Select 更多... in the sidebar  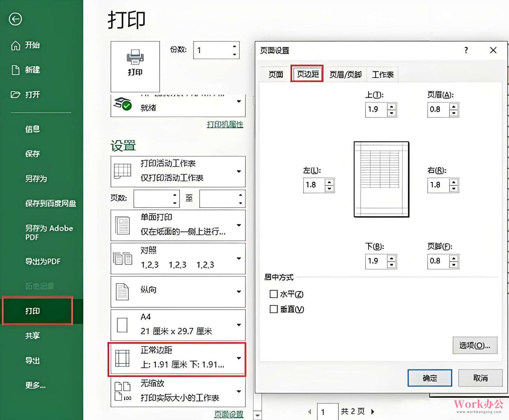[x=35, y=385]
